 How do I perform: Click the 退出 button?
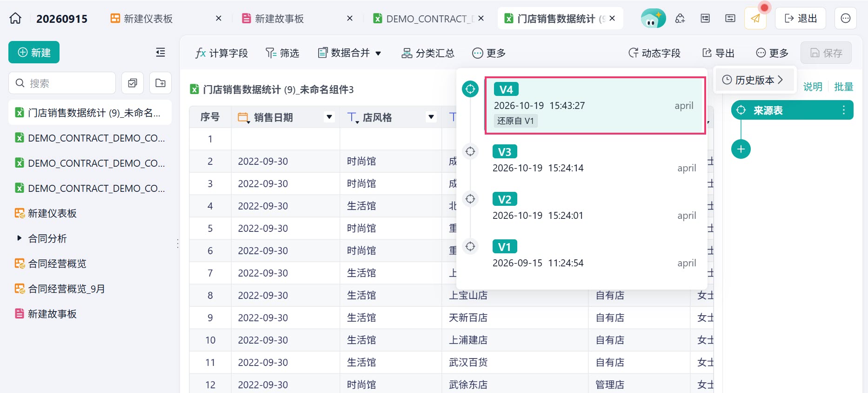tap(801, 19)
